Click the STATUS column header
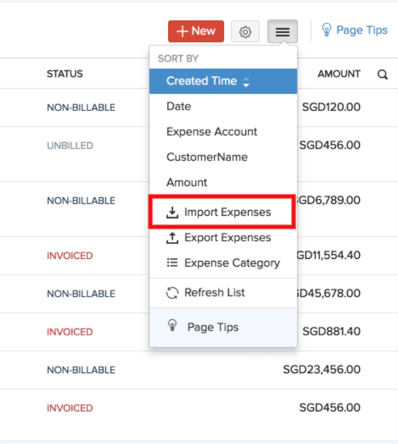Image resolution: width=398 pixels, height=444 pixels. coord(65,74)
